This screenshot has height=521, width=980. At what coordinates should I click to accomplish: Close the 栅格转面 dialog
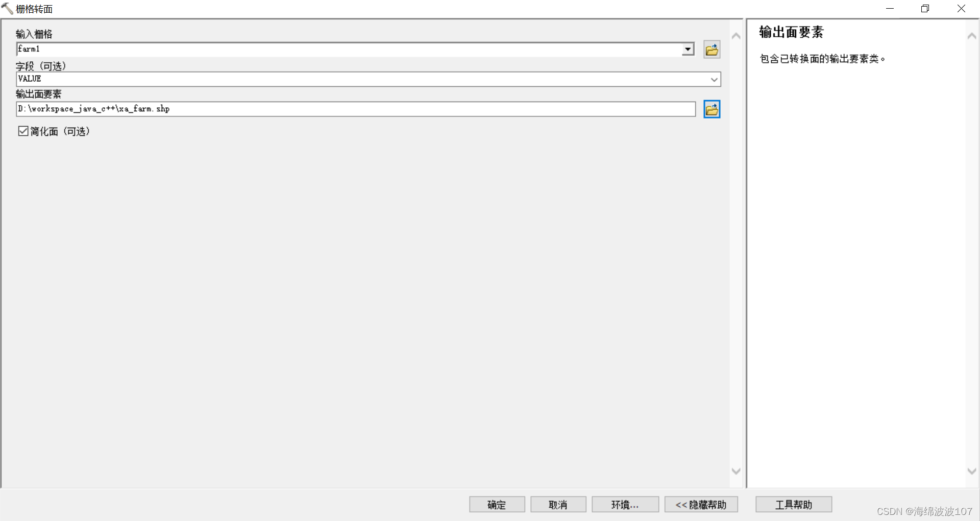(x=961, y=9)
